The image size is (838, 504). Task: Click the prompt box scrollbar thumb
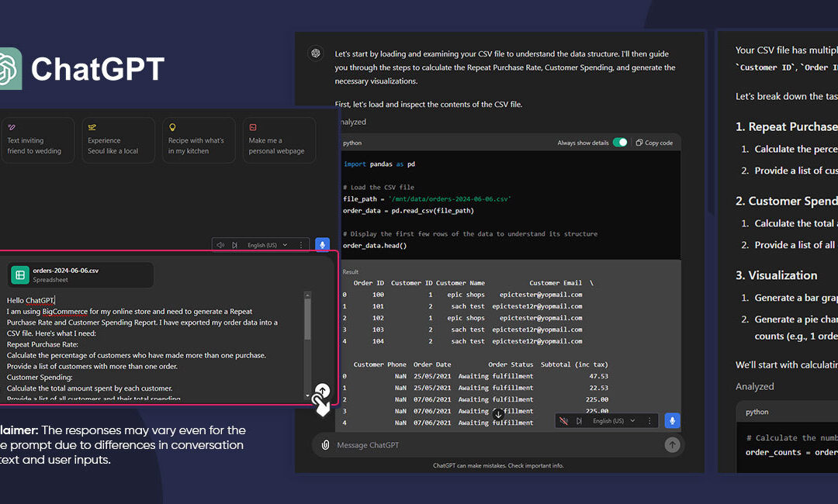(307, 319)
